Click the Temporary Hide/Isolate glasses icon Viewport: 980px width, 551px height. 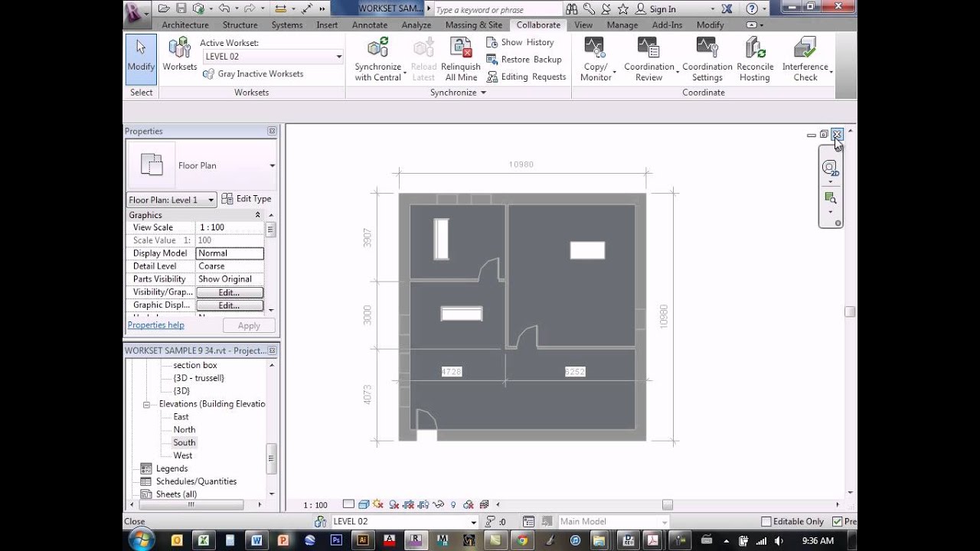tap(439, 504)
